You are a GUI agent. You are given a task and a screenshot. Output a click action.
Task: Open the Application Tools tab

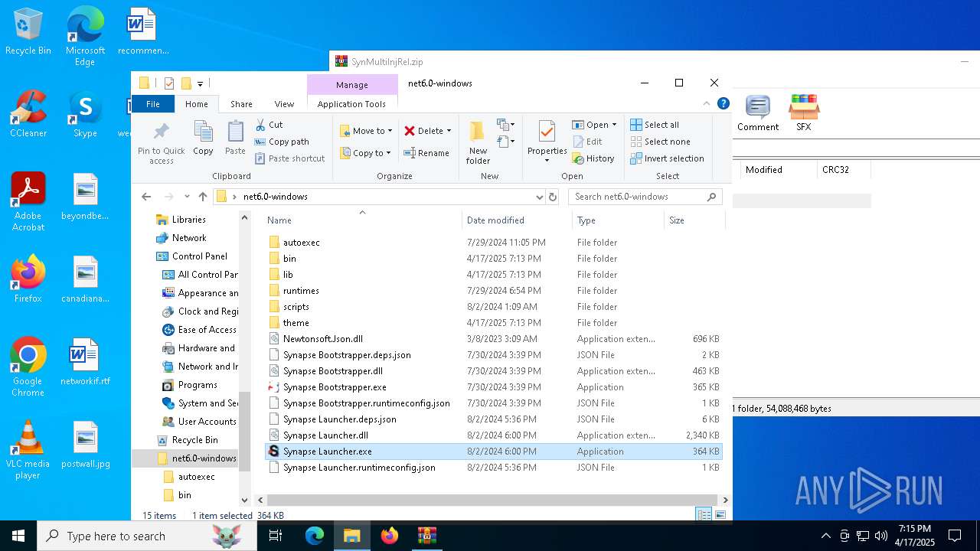click(x=351, y=104)
